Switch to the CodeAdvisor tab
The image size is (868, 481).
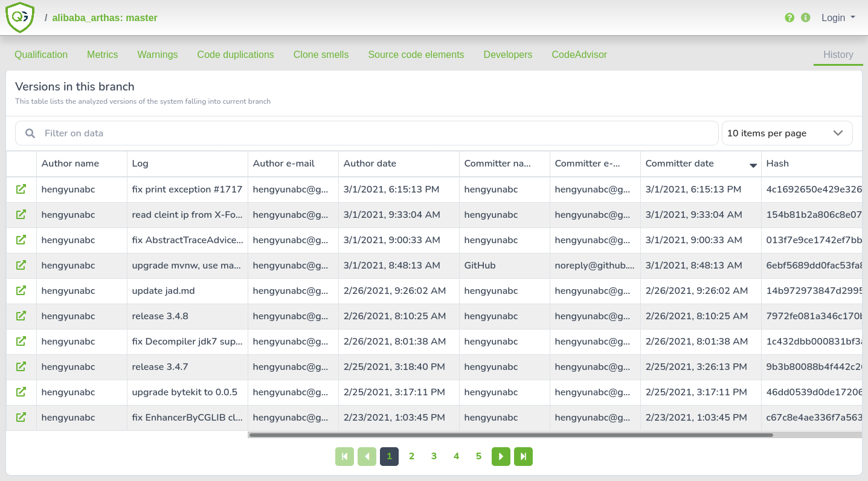coord(579,54)
